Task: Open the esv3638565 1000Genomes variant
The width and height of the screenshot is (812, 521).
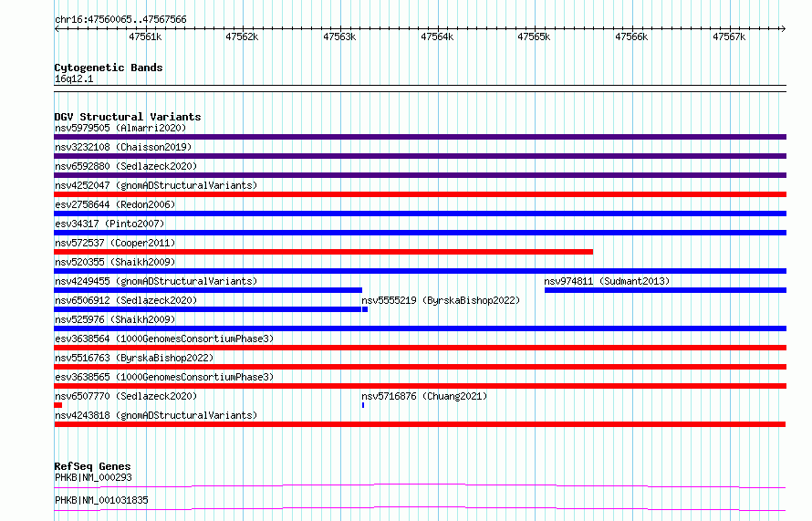Action: click(420, 386)
